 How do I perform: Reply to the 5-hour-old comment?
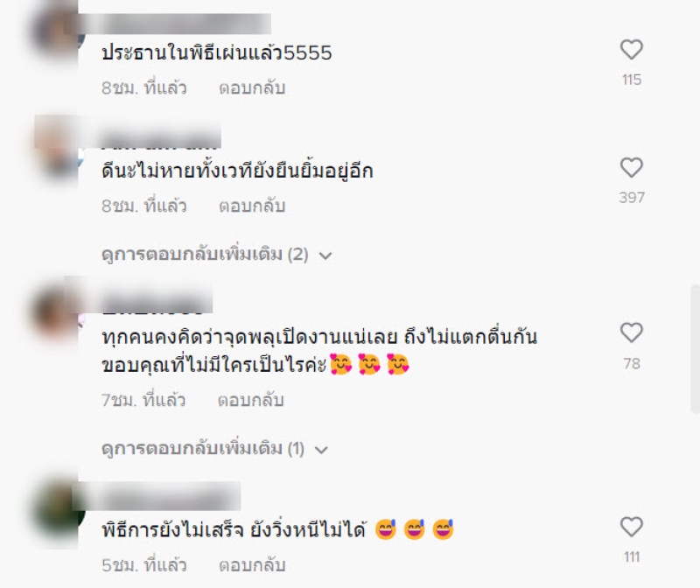(252, 565)
